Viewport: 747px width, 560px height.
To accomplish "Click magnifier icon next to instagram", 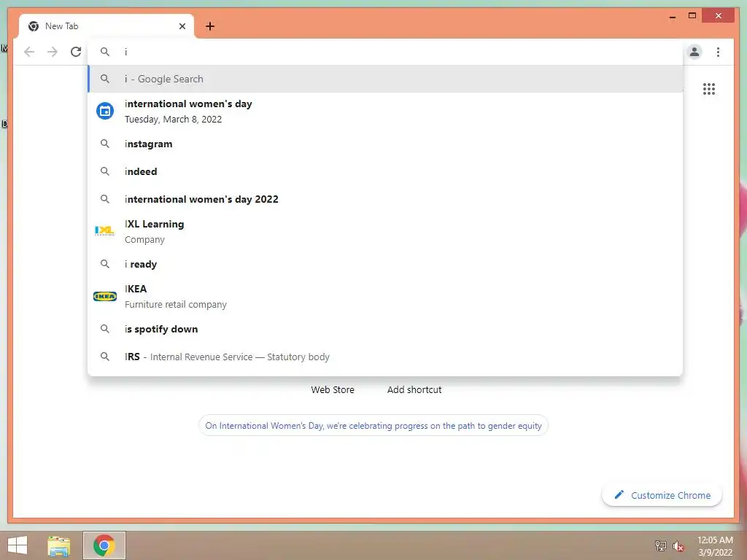I will pyautogui.click(x=105, y=144).
